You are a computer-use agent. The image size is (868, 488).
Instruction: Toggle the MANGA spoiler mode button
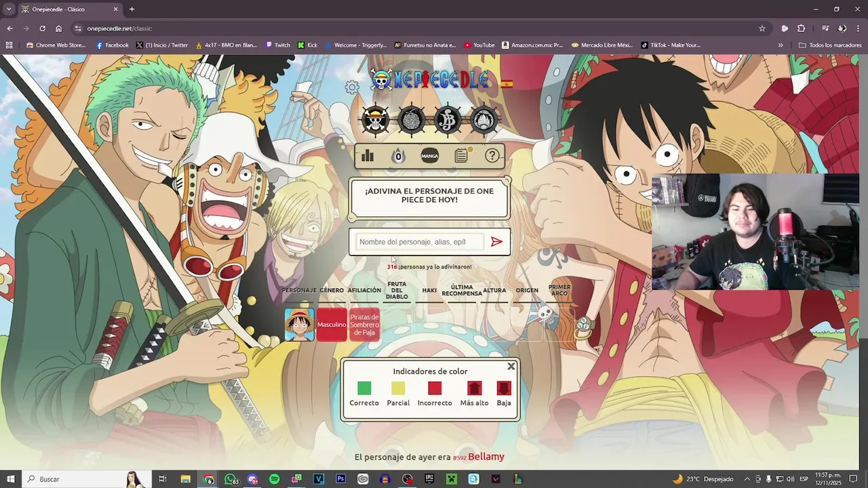pyautogui.click(x=430, y=156)
